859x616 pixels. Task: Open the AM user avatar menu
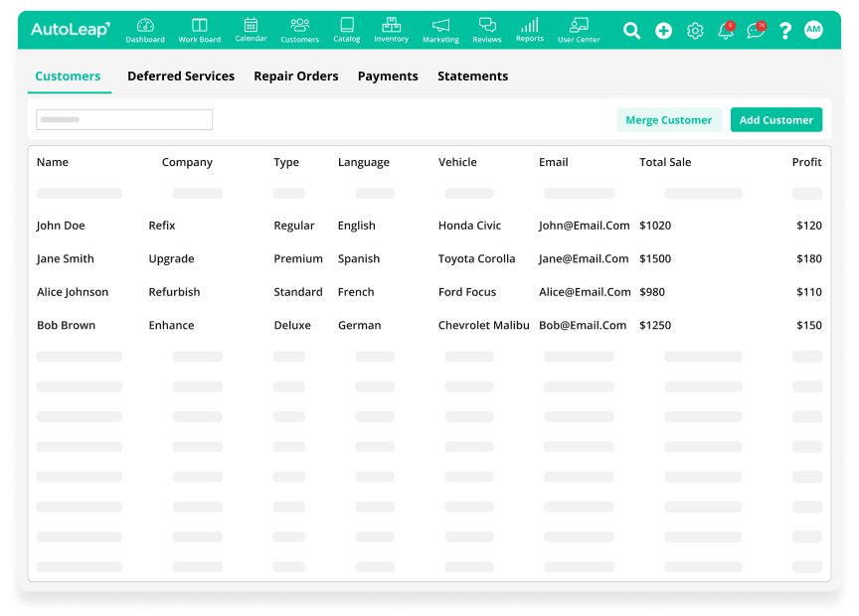coord(813,31)
